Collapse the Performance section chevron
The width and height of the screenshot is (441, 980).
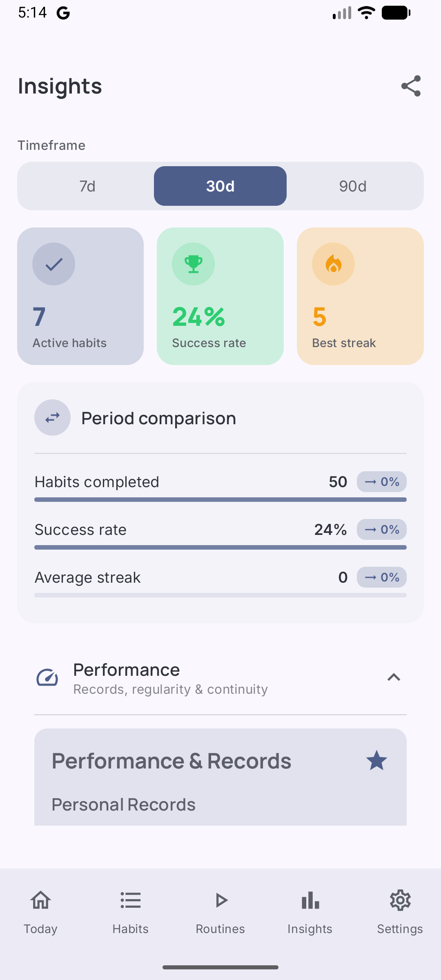(394, 678)
